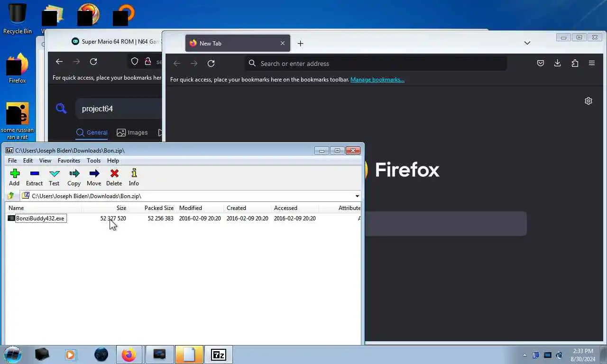Open the Edit menu in 7-Zip
Screen dimensions: 607x364
pyautogui.click(x=28, y=161)
